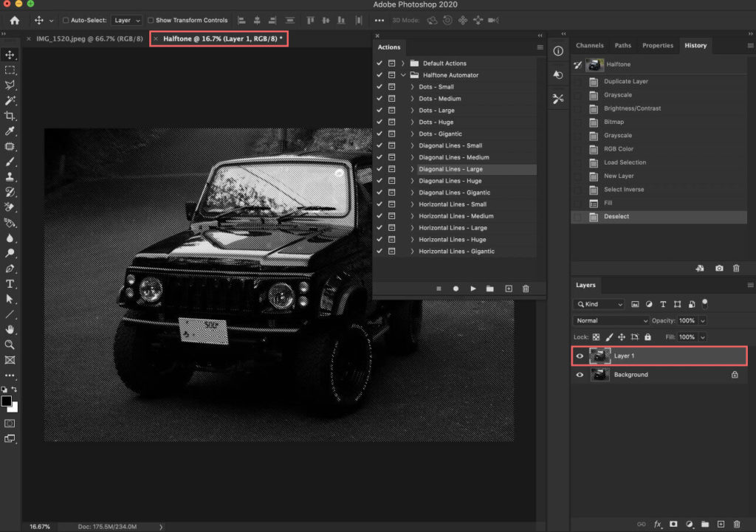Select the Crop tool
Screen dimensions: 756x532
pyautogui.click(x=10, y=116)
